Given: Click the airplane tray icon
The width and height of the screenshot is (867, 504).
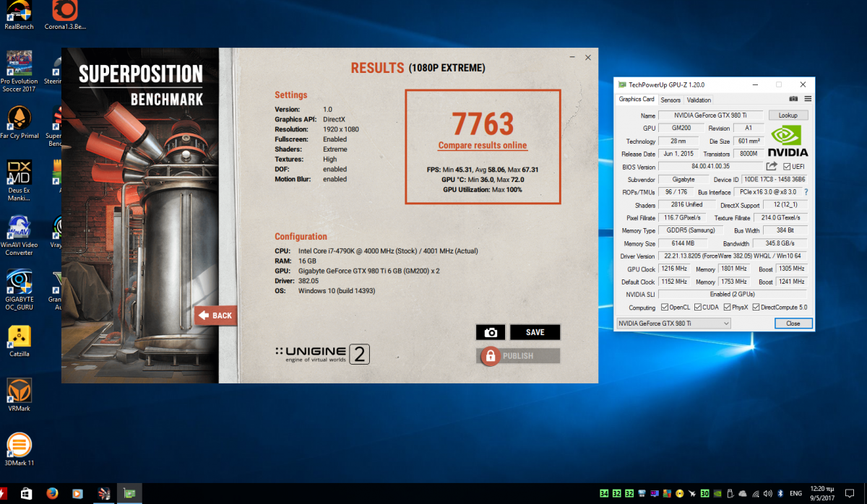Looking at the screenshot, I should click(692, 494).
